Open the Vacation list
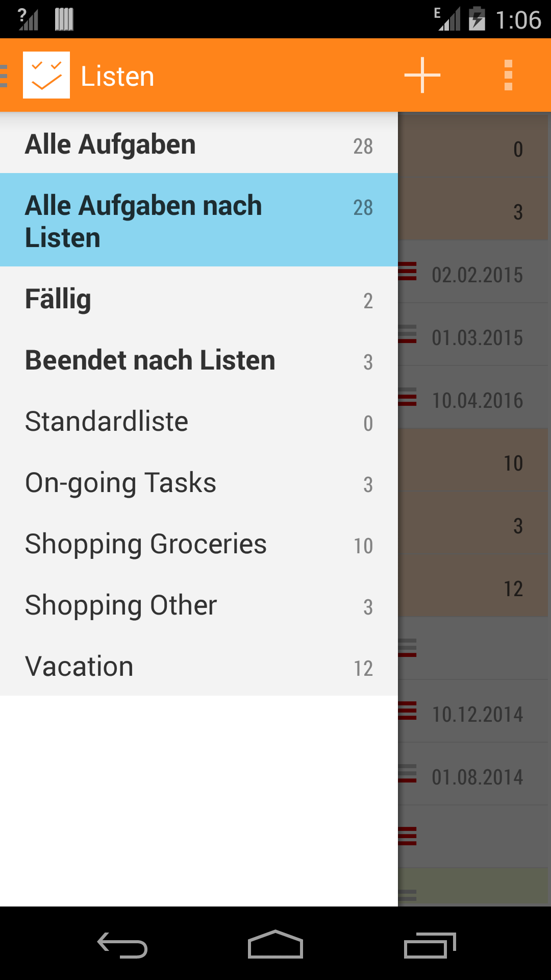 (199, 666)
